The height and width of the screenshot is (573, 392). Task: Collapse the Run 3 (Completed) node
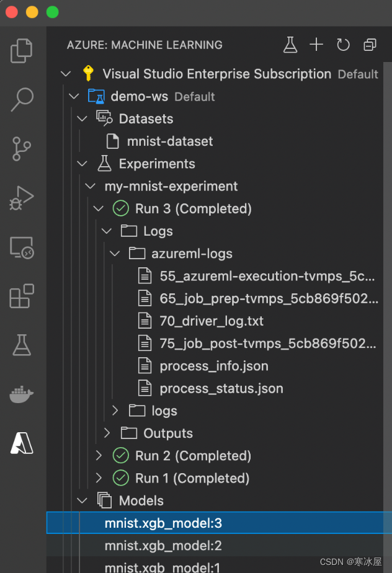point(99,208)
